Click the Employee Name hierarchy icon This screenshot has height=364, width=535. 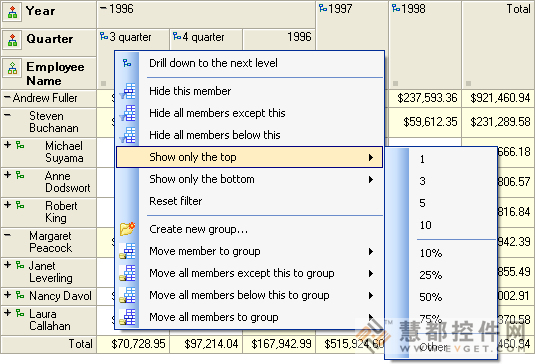tap(12, 68)
